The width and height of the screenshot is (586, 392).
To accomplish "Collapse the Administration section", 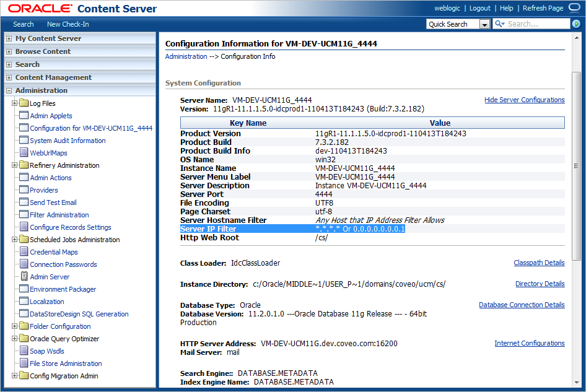I will (x=9, y=90).
